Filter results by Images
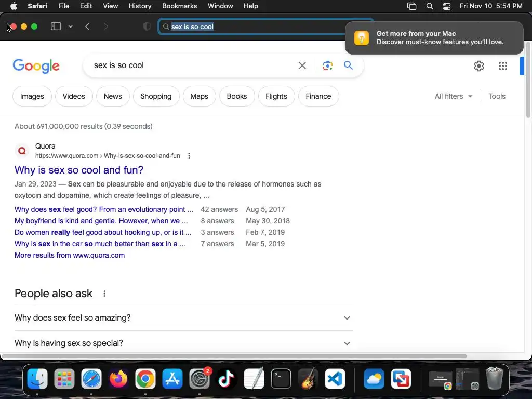 (x=32, y=96)
